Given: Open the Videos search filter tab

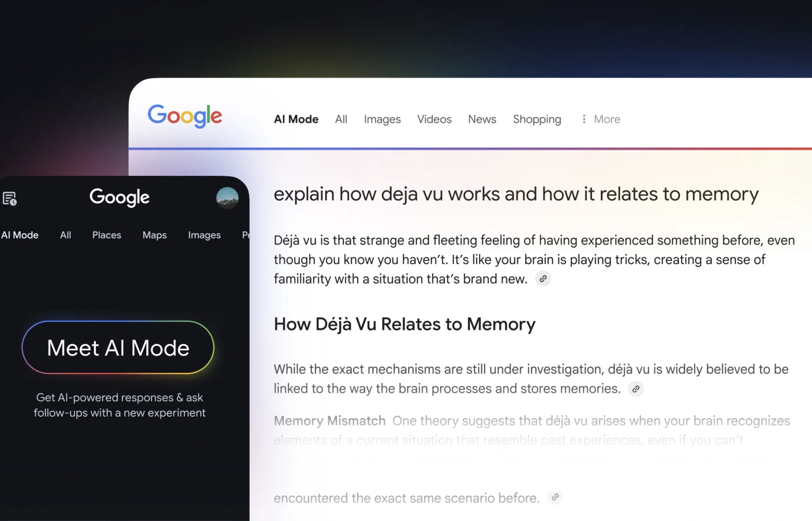Looking at the screenshot, I should pos(435,119).
